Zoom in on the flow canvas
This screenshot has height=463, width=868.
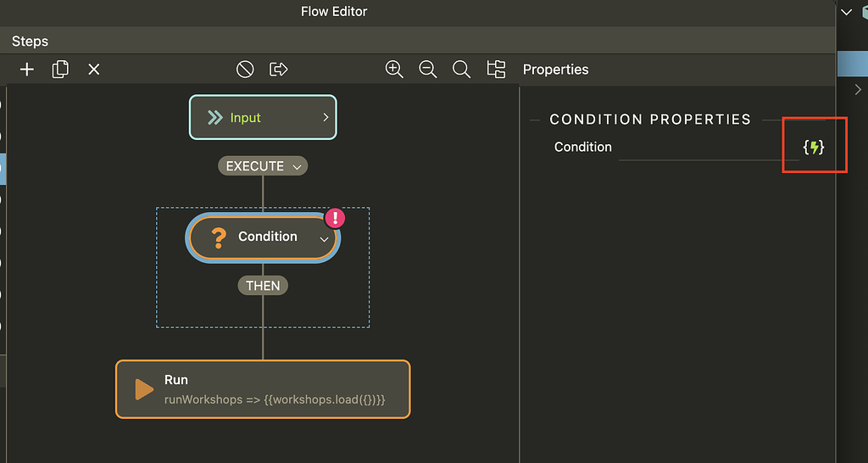[x=394, y=70]
